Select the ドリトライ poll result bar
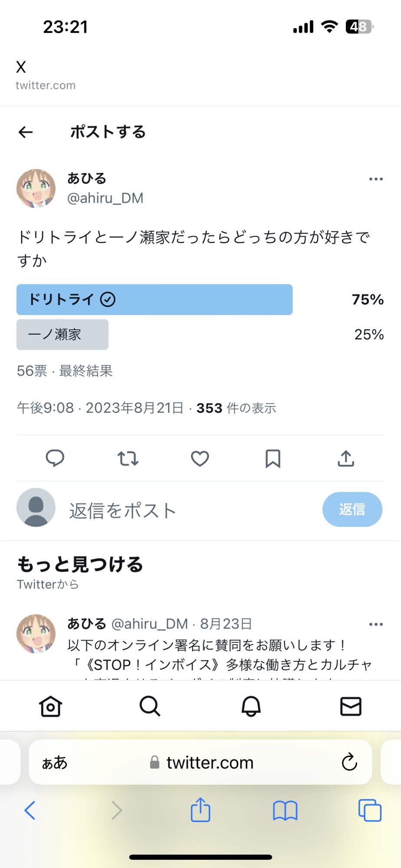The height and width of the screenshot is (868, 401). (154, 299)
